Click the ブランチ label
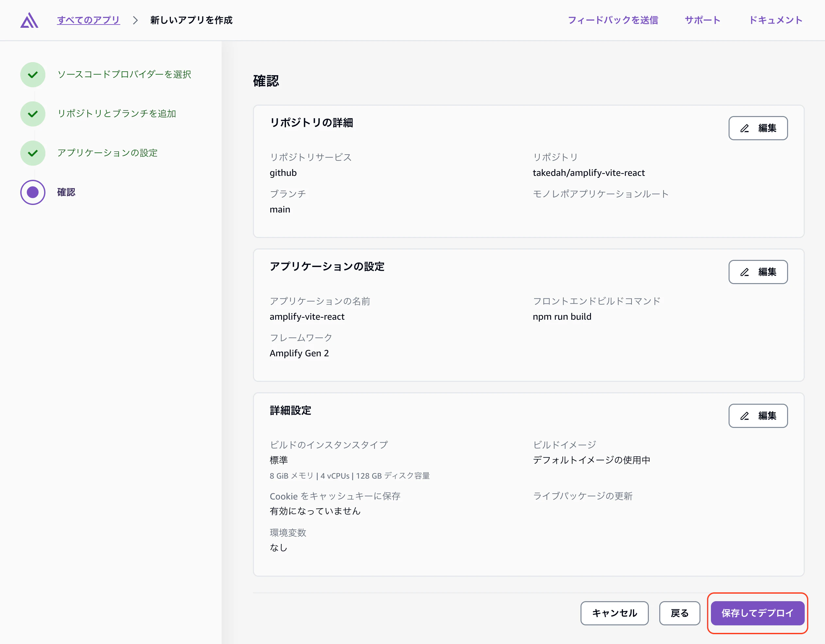 coord(288,194)
